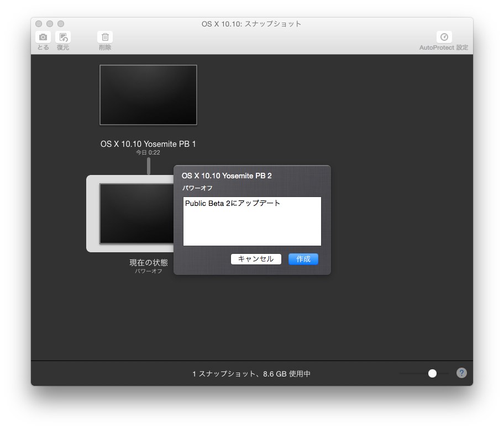
Task: Click the window close button
Action: pyautogui.click(x=39, y=24)
